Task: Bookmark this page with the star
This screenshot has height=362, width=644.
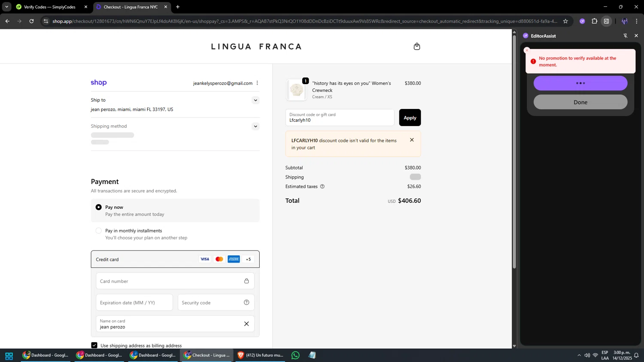Action: tap(565, 21)
